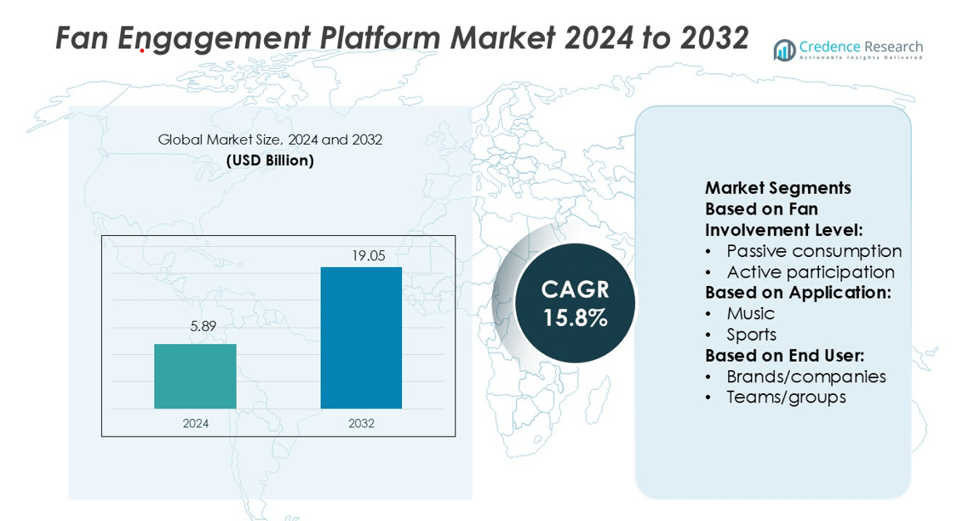Viewport: 980px width, 521px height.
Task: Select the Brands/companies end user item
Action: (805, 376)
